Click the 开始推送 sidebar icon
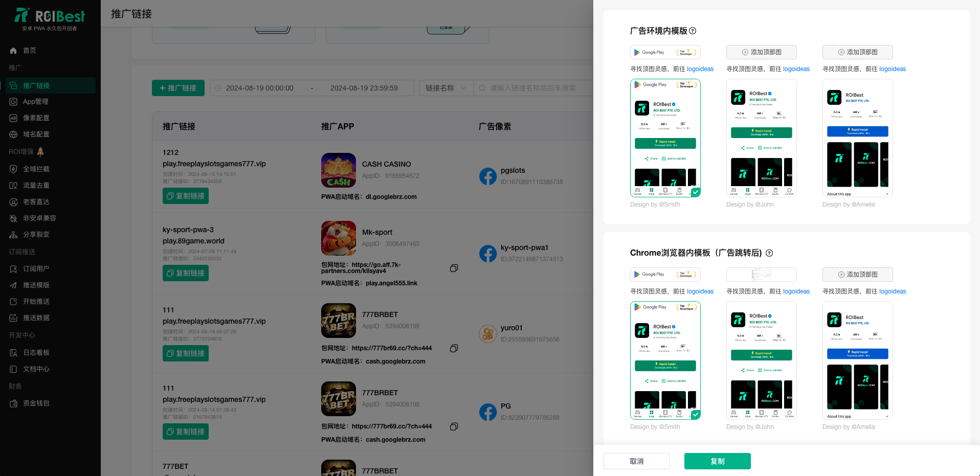The image size is (980, 476). pyautogui.click(x=13, y=302)
